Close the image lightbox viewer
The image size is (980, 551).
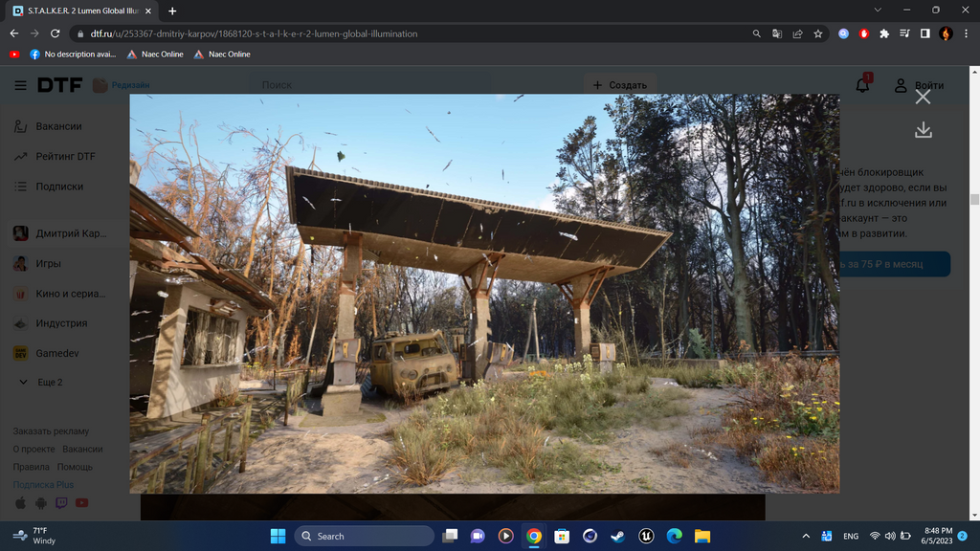tap(923, 97)
